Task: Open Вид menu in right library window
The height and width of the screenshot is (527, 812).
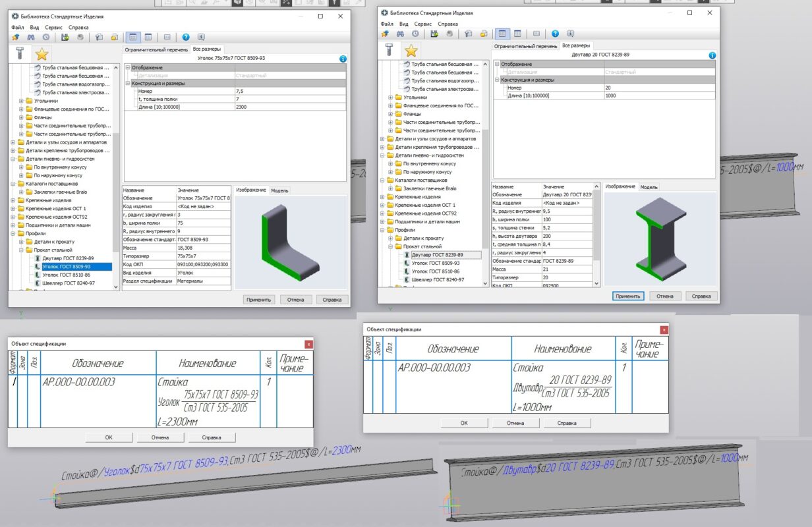Action: pos(404,24)
